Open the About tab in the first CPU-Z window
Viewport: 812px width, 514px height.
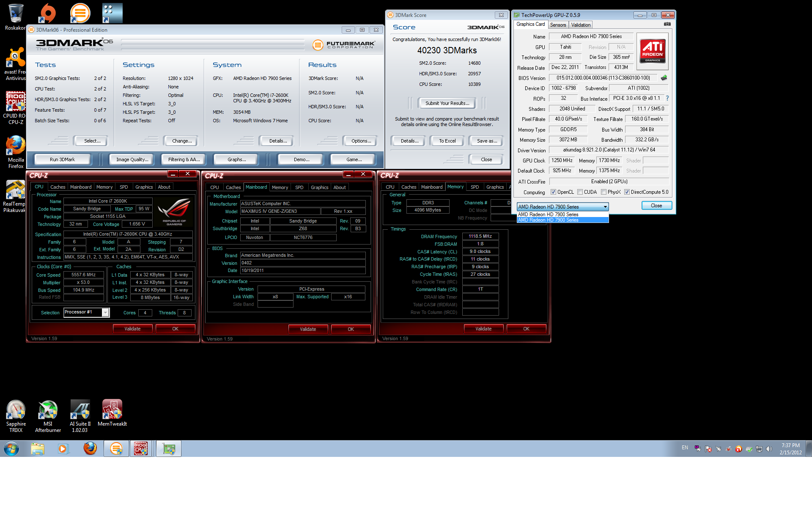coord(164,187)
